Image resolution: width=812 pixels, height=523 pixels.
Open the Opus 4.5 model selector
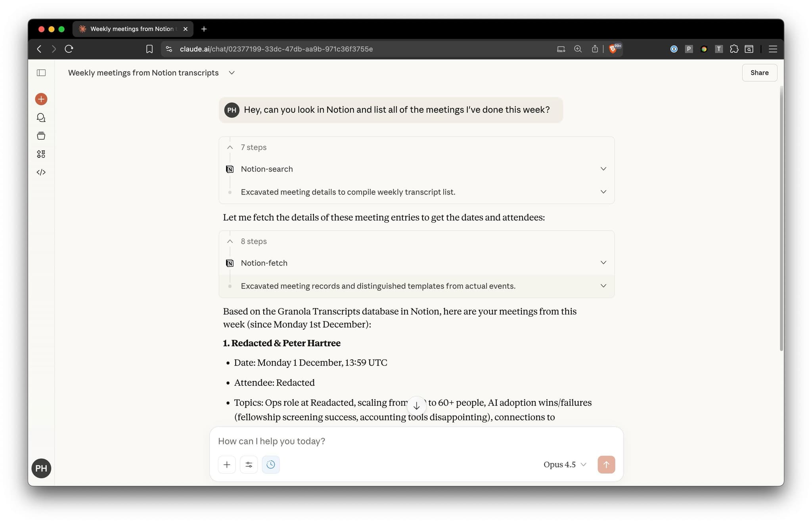564,465
